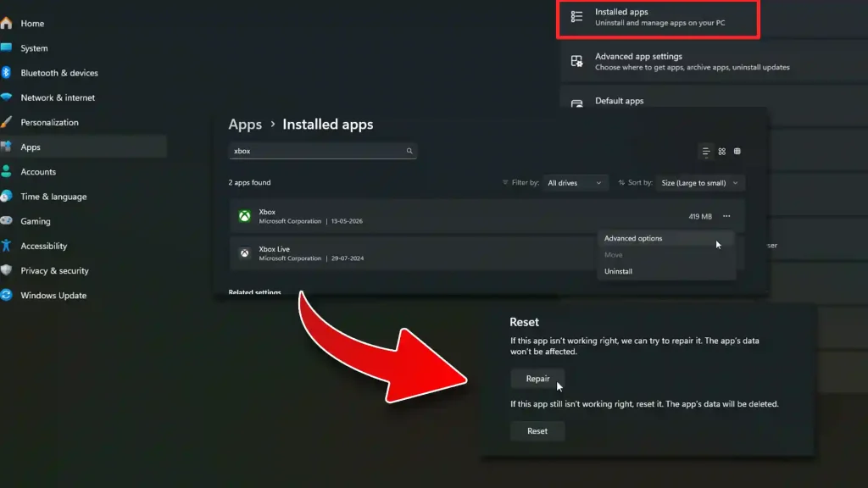868x488 pixels.
Task: Open the Sort by size dropdown
Action: coord(699,183)
